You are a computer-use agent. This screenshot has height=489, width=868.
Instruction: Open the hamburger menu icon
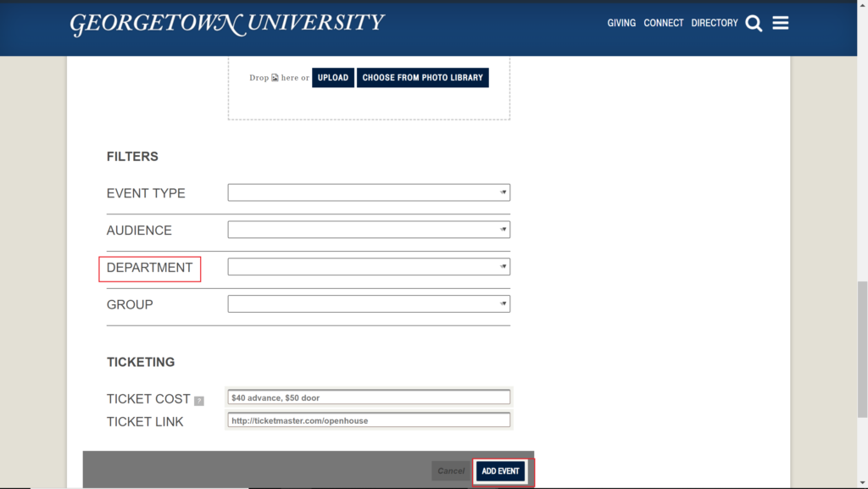[x=781, y=23]
